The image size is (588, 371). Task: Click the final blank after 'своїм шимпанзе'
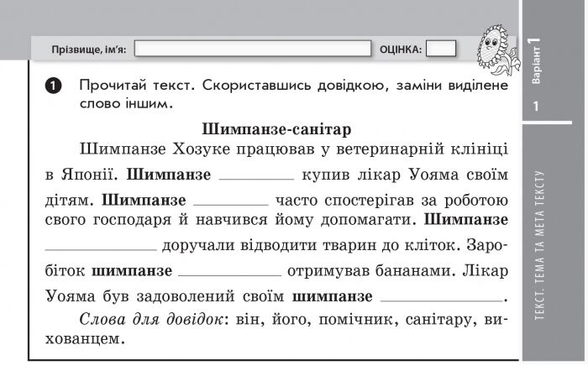click(440, 298)
